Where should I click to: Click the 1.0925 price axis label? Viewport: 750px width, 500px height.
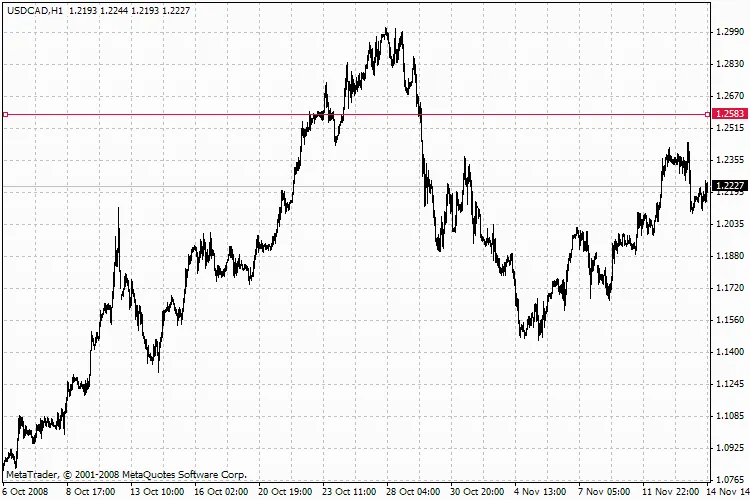729,448
